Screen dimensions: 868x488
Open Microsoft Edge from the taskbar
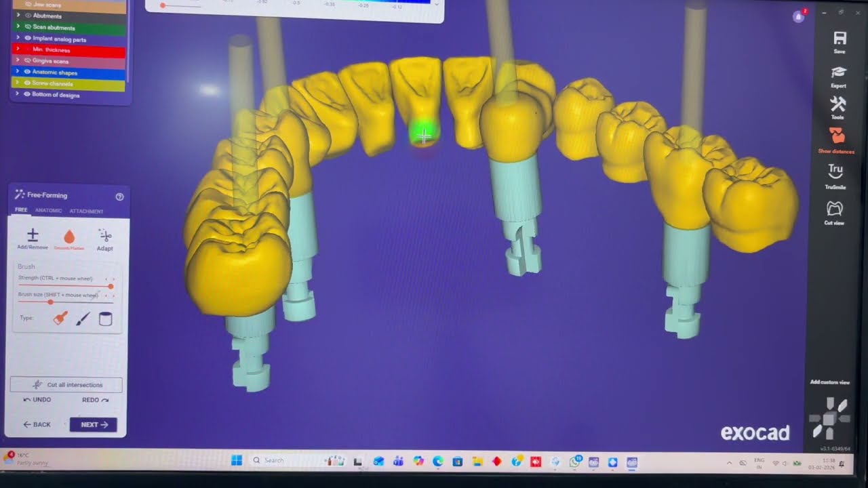[x=437, y=462]
